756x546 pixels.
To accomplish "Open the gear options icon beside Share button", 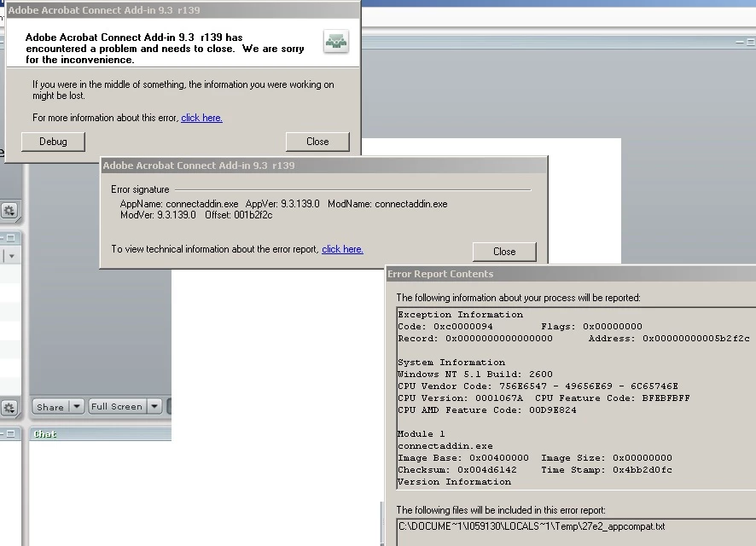I will [9, 408].
